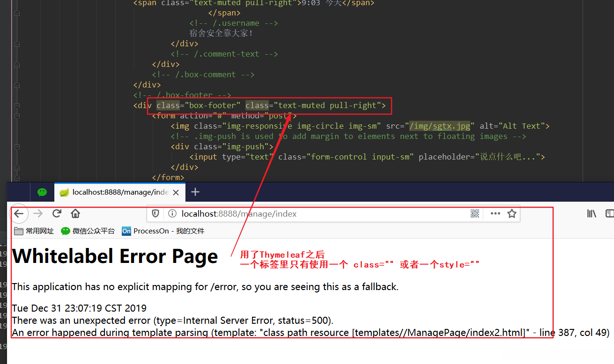Viewport: 614px width, 364px height.
Task: Click the '/.username' comment in the editor
Action: tap(234, 23)
